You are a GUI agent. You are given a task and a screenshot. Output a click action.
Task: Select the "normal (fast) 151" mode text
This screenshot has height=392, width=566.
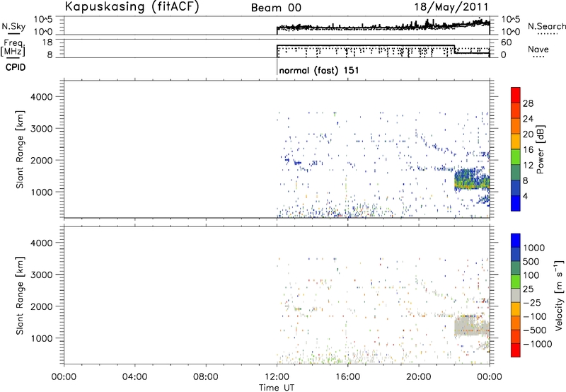tap(319, 70)
